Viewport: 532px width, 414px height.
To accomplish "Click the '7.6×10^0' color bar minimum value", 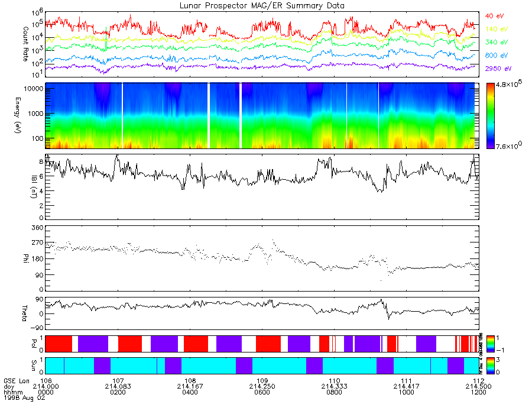I will click(509, 146).
